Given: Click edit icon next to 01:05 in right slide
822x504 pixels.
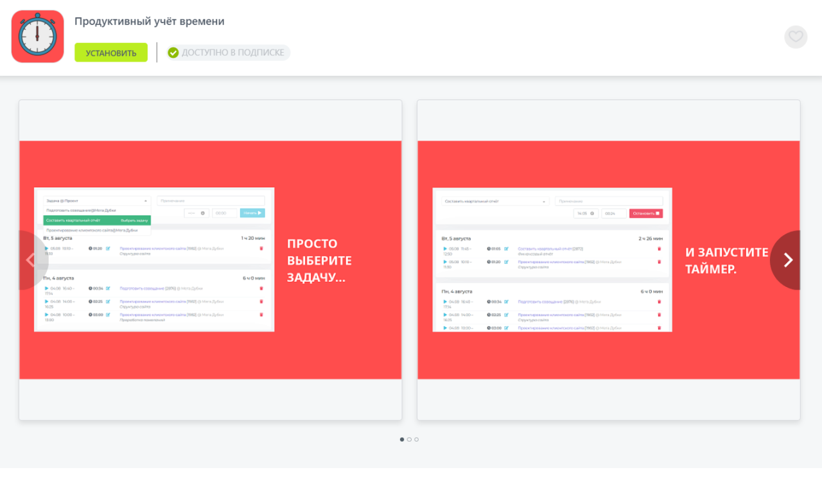Looking at the screenshot, I should click(x=506, y=248).
